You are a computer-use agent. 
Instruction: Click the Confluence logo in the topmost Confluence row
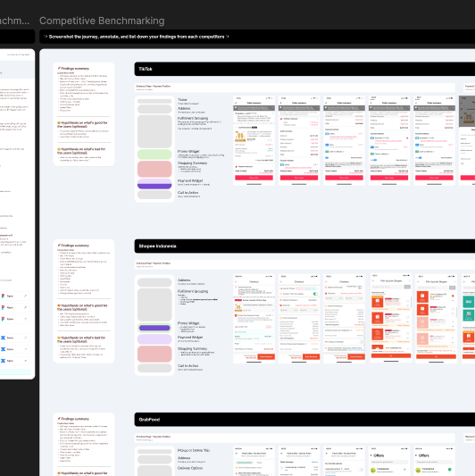pyautogui.click(x=3, y=338)
